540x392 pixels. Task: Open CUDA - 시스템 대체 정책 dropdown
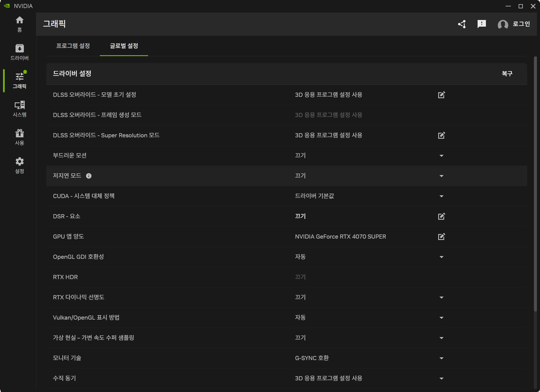point(442,196)
